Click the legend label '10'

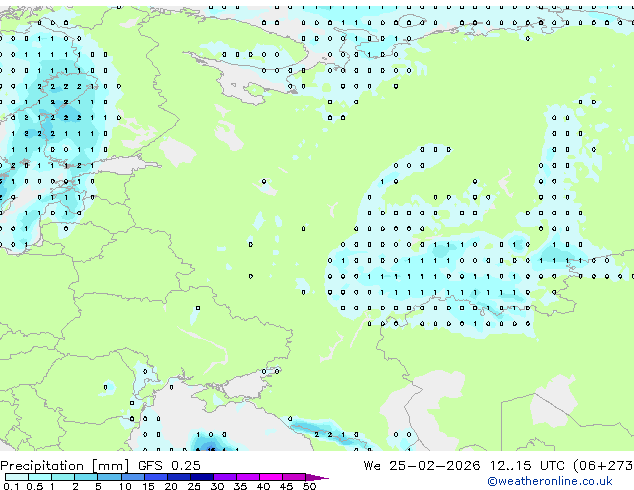[x=125, y=486]
